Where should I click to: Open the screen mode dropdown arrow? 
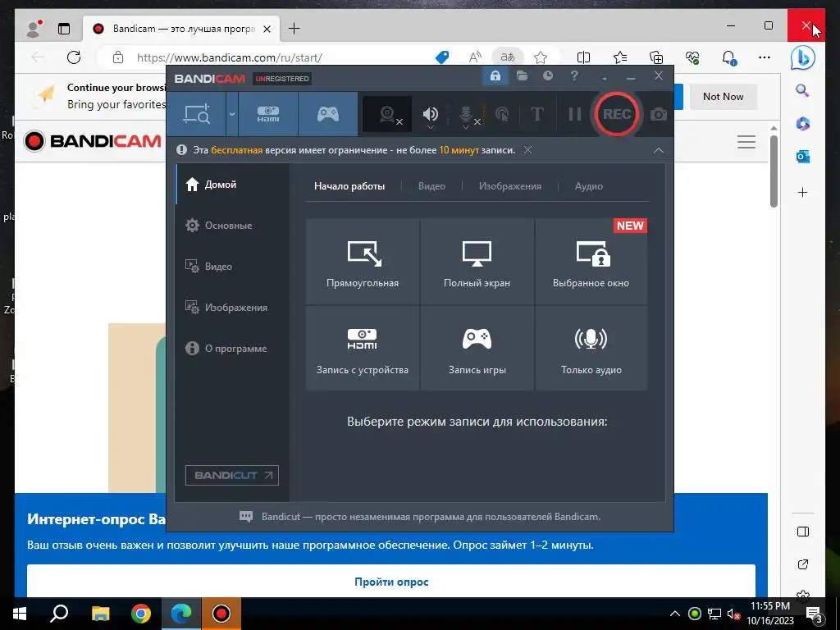[x=232, y=114]
